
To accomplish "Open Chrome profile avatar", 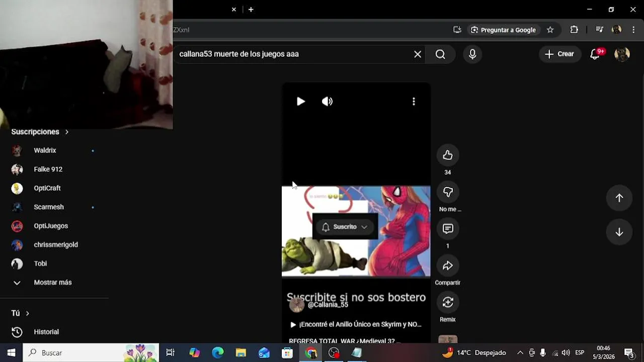I will (616, 30).
